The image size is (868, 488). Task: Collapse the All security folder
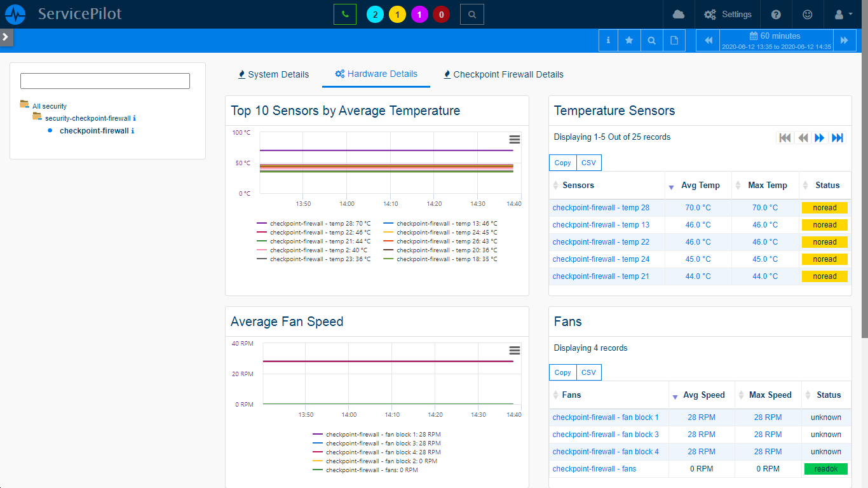click(x=25, y=105)
